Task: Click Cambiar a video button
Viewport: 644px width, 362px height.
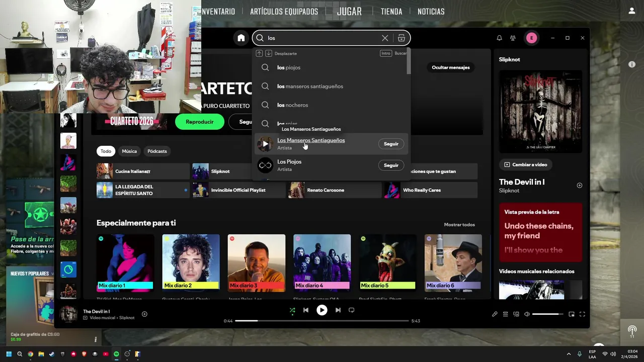Action: click(525, 164)
